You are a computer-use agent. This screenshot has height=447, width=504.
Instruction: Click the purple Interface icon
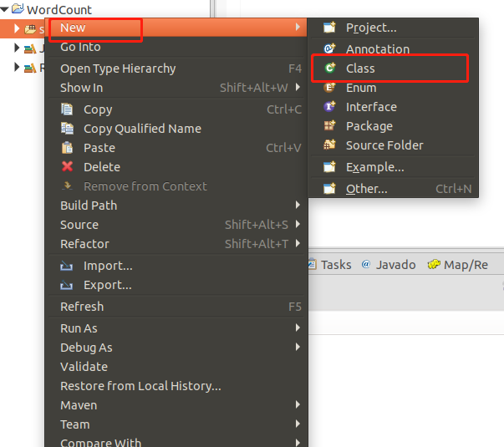point(329,106)
